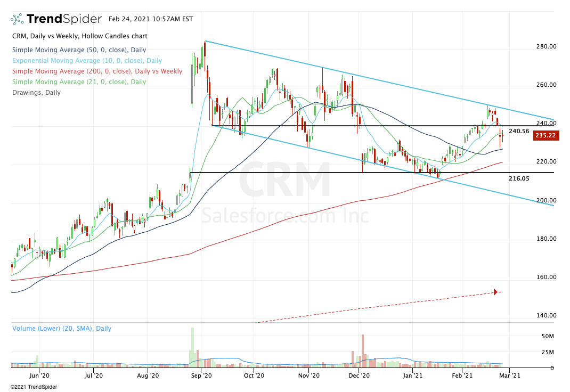Viewport: 570px width, 392px height.
Task: Click the 50M volume axis label
Action: [x=548, y=336]
